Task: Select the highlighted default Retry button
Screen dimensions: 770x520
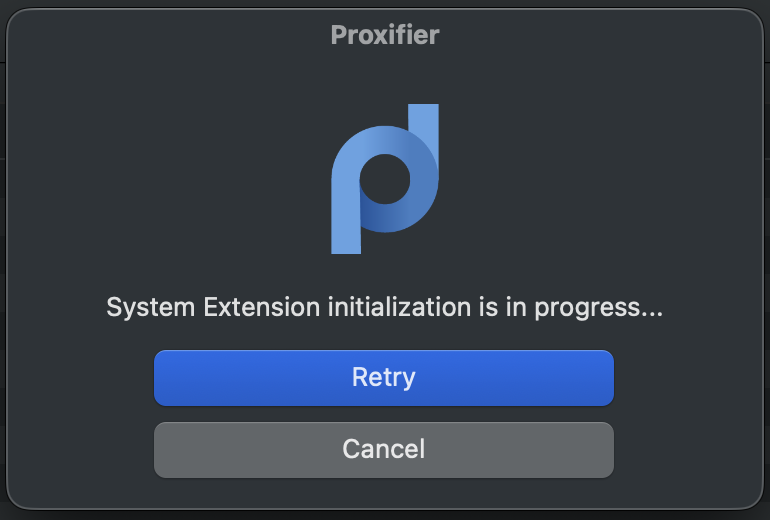Action: click(x=384, y=378)
